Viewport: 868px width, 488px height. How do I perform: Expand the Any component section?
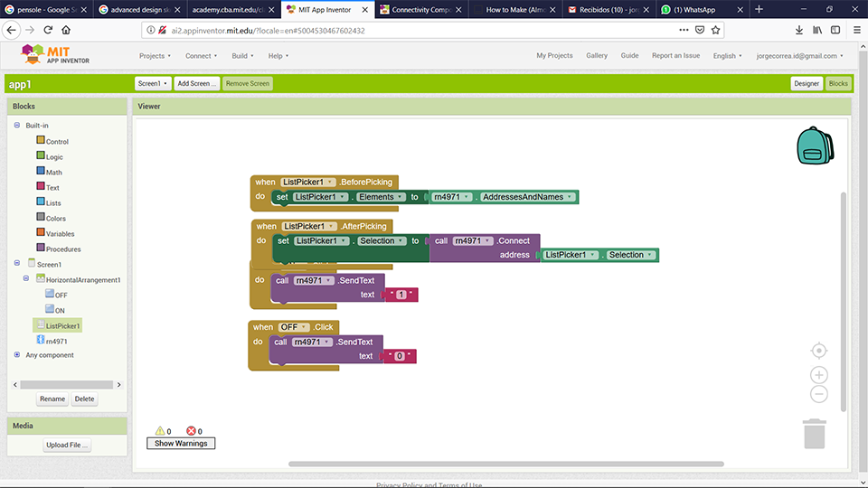[17, 354]
